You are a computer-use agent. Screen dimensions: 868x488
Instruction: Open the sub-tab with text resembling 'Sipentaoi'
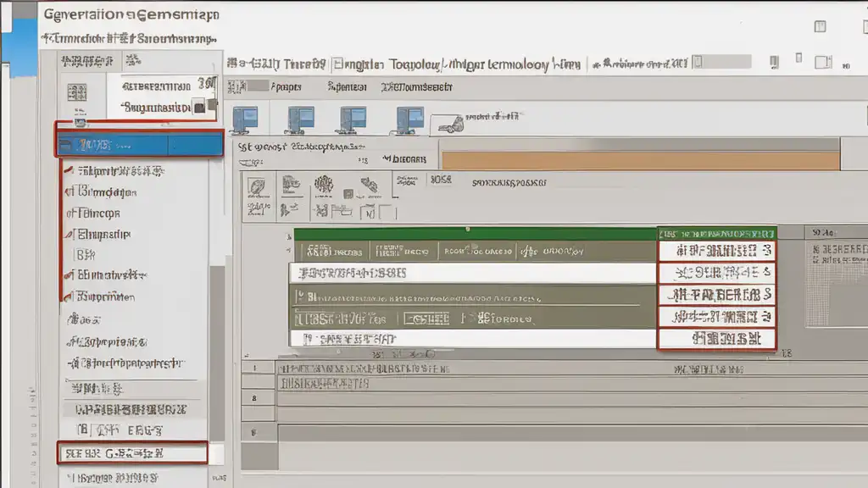coord(347,87)
